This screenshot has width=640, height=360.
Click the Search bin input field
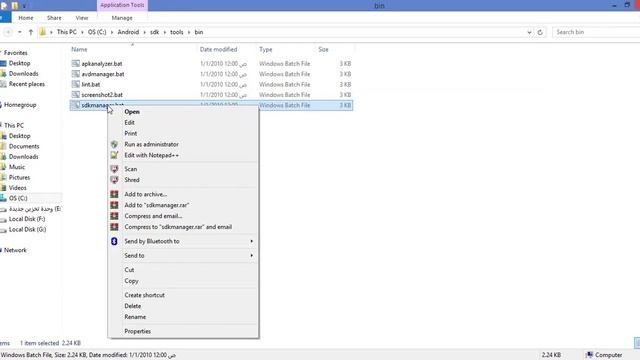596,32
